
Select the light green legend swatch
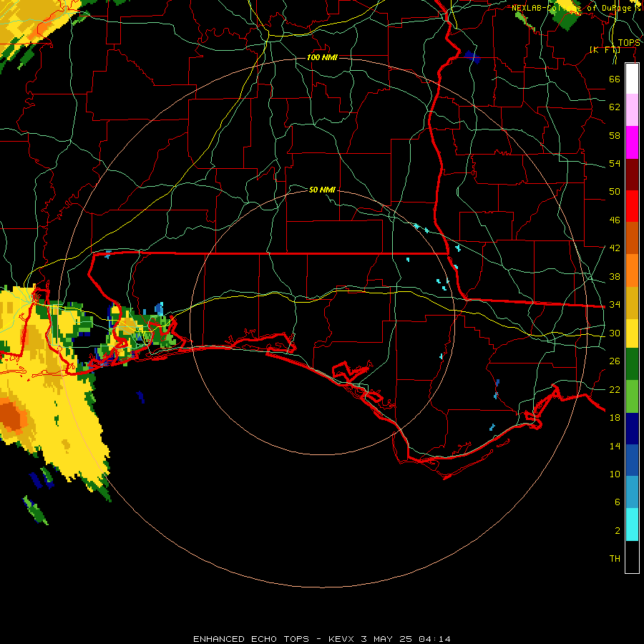click(632, 396)
